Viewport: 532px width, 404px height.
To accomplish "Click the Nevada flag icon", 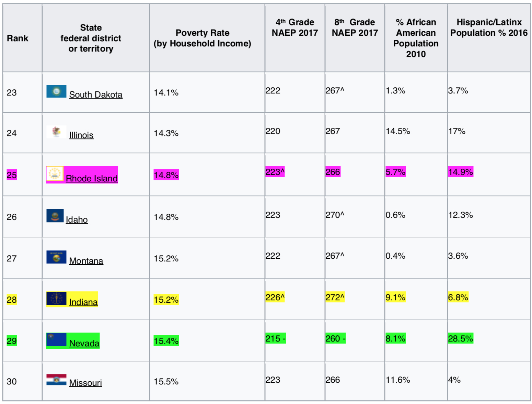I will tap(56, 339).
